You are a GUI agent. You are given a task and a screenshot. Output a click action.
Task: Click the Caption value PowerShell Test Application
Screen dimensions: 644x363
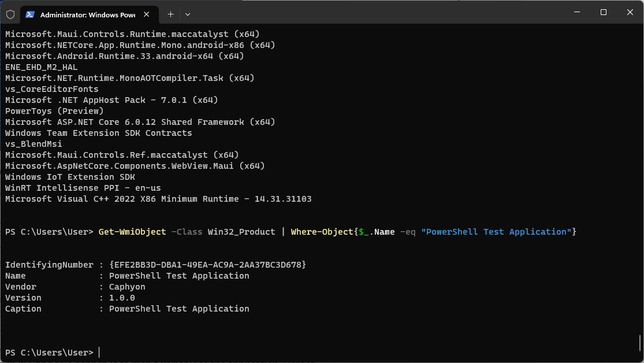click(x=179, y=309)
